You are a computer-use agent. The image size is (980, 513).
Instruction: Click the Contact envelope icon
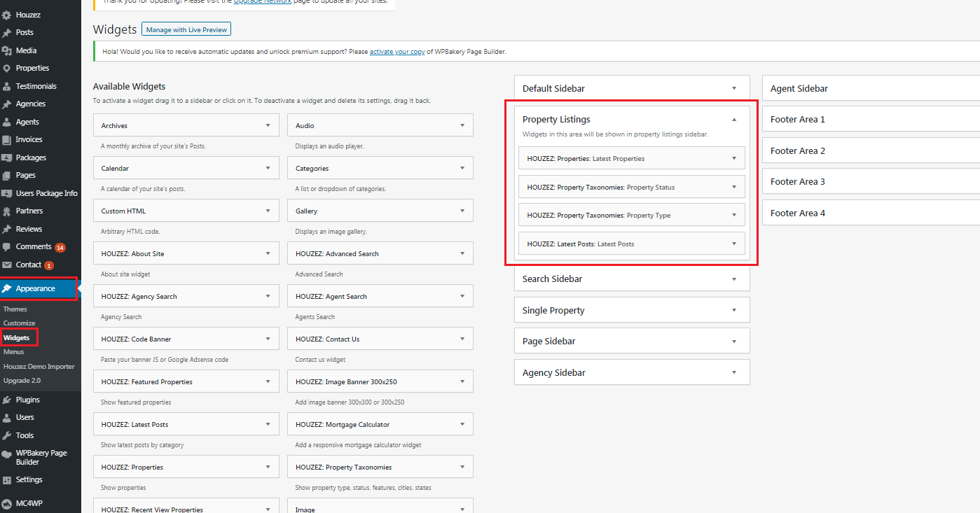pyautogui.click(x=6, y=265)
